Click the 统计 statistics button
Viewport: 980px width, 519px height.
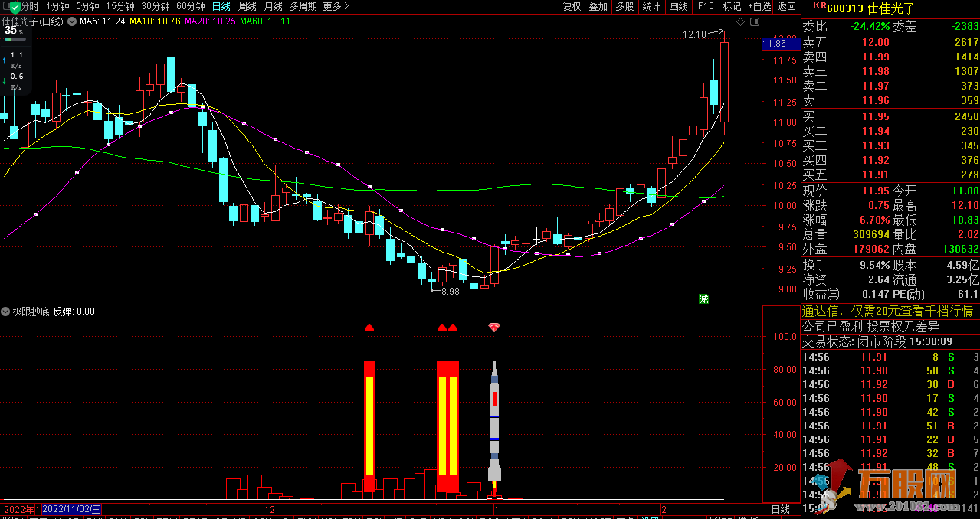[651, 6]
